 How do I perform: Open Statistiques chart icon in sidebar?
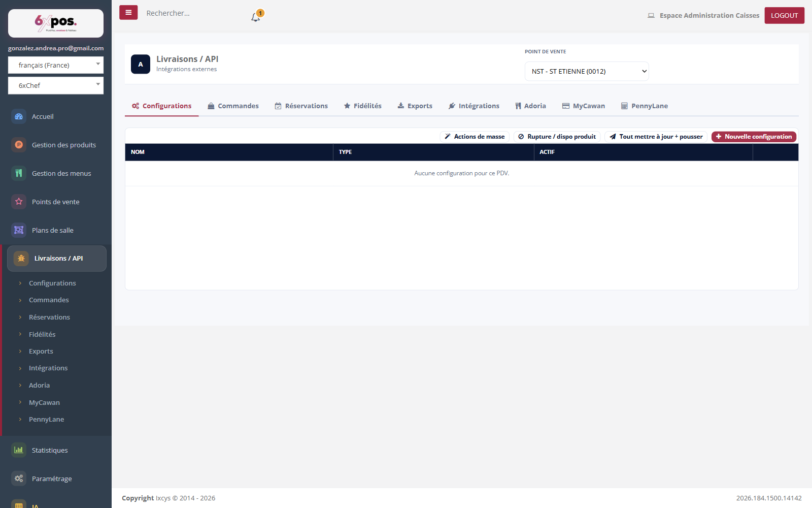[19, 450]
